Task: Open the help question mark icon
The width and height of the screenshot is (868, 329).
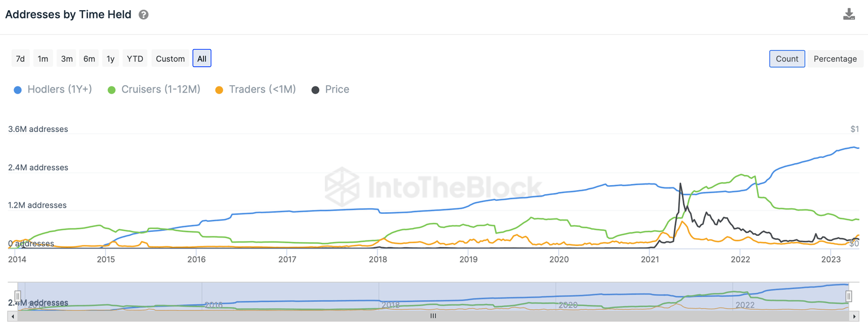Action: coord(144,15)
